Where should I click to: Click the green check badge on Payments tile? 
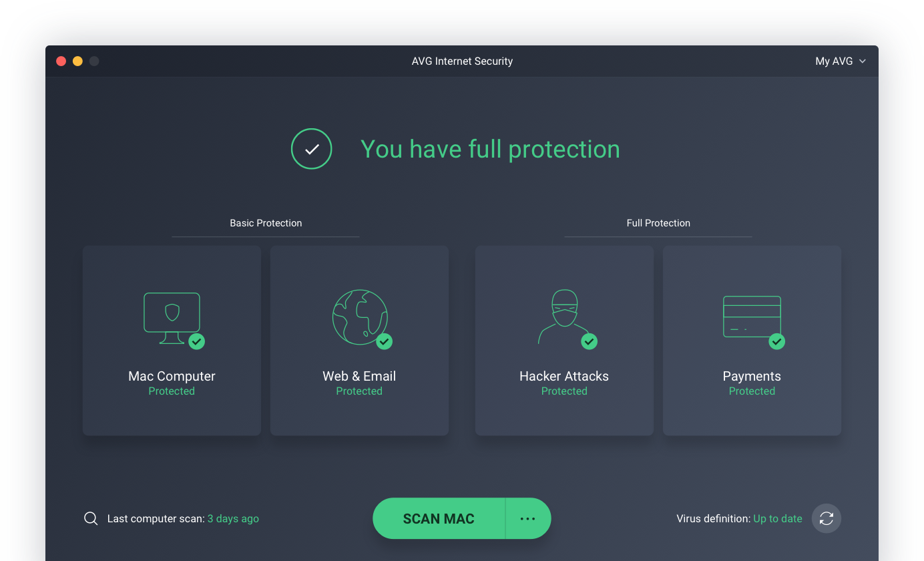776,341
